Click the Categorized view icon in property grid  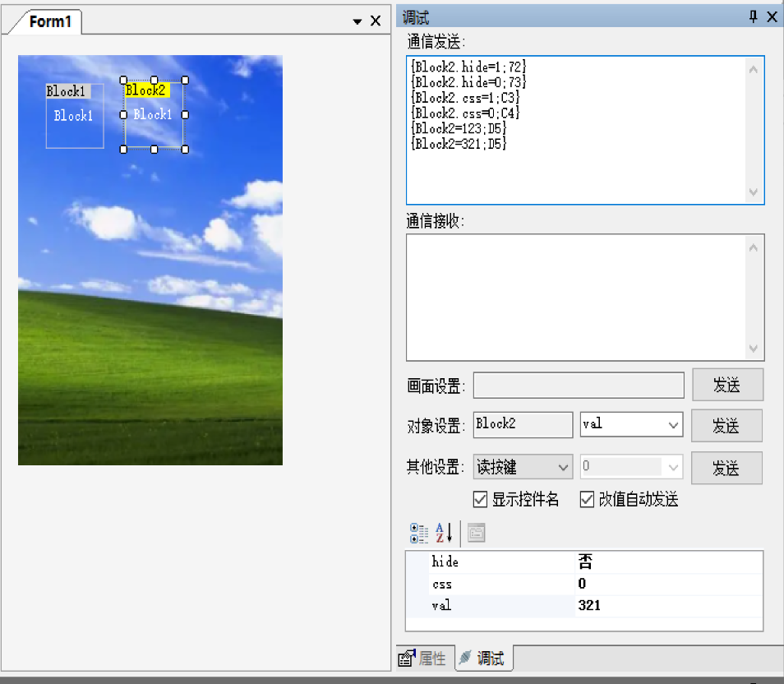[x=419, y=534]
